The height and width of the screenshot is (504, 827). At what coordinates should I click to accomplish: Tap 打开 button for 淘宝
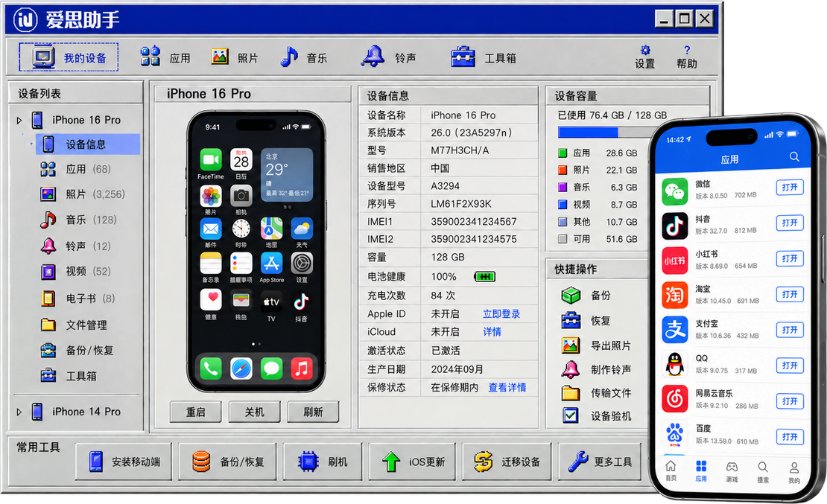pyautogui.click(x=790, y=295)
